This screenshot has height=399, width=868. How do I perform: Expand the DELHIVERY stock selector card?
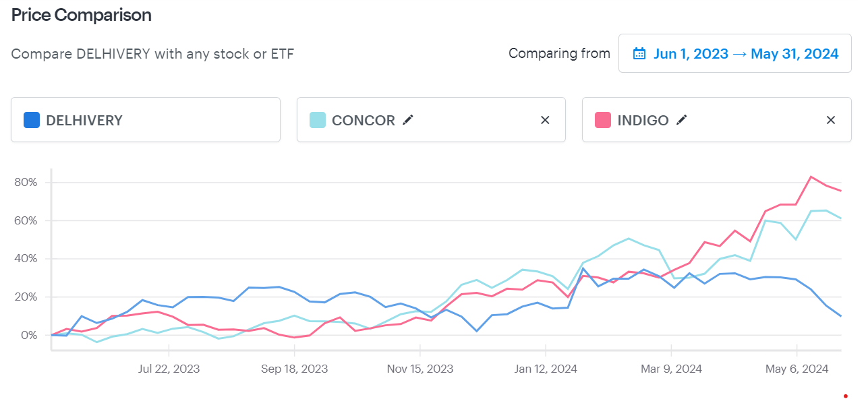146,119
